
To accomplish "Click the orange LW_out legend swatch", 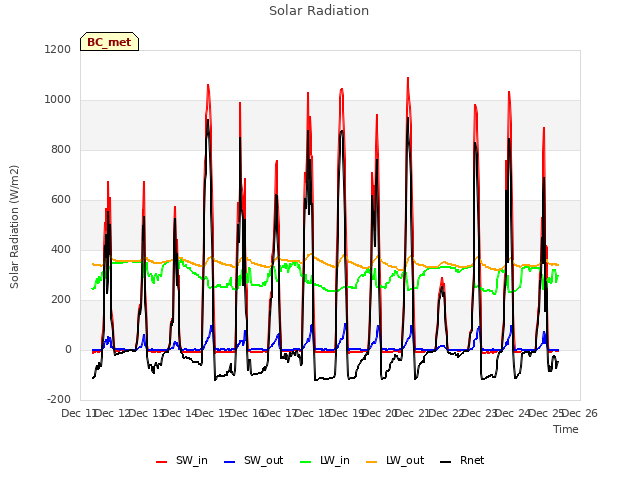I will coord(372,462).
